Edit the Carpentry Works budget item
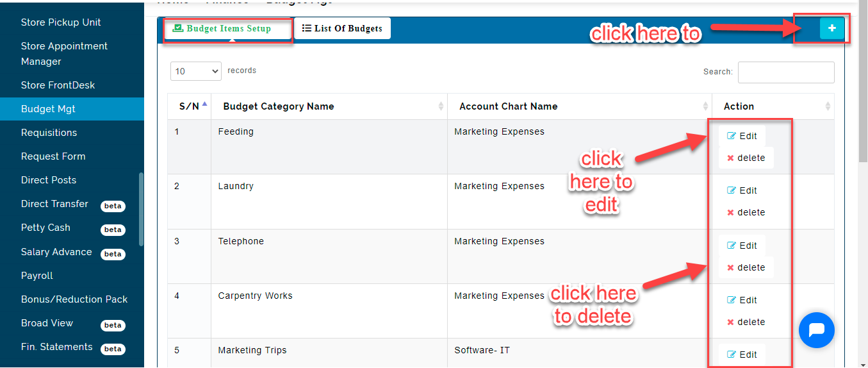The width and height of the screenshot is (868, 368). pyautogui.click(x=742, y=300)
